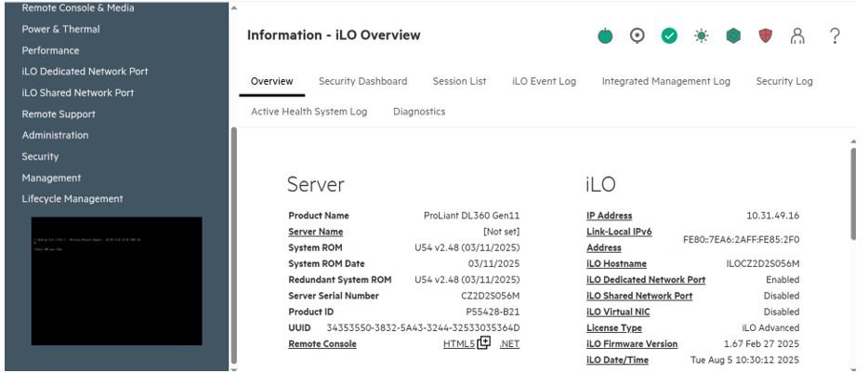Open the remote console thumbnail preview
Viewport: 868px width, 373px height.
pos(117,281)
